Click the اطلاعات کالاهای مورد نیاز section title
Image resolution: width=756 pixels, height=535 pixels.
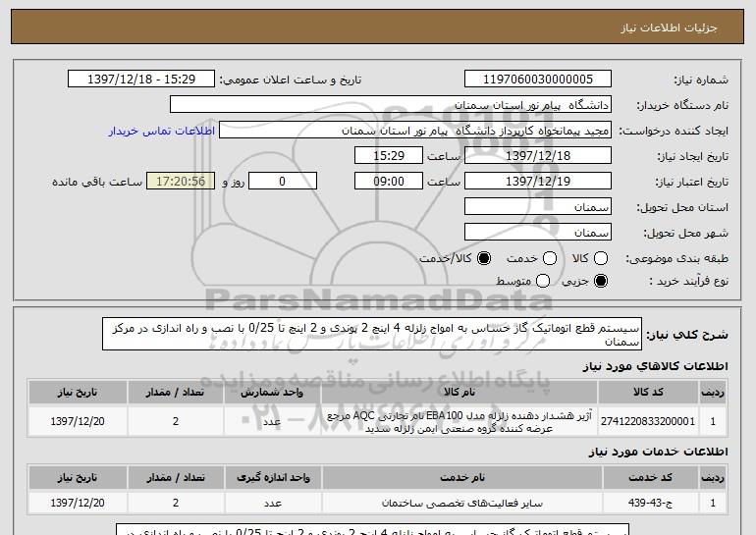click(x=655, y=366)
